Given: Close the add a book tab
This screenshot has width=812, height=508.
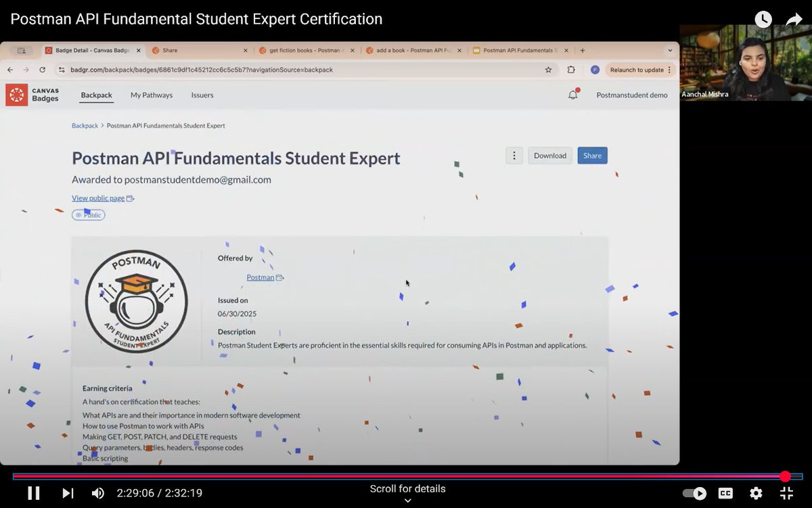Looking at the screenshot, I should (x=459, y=50).
